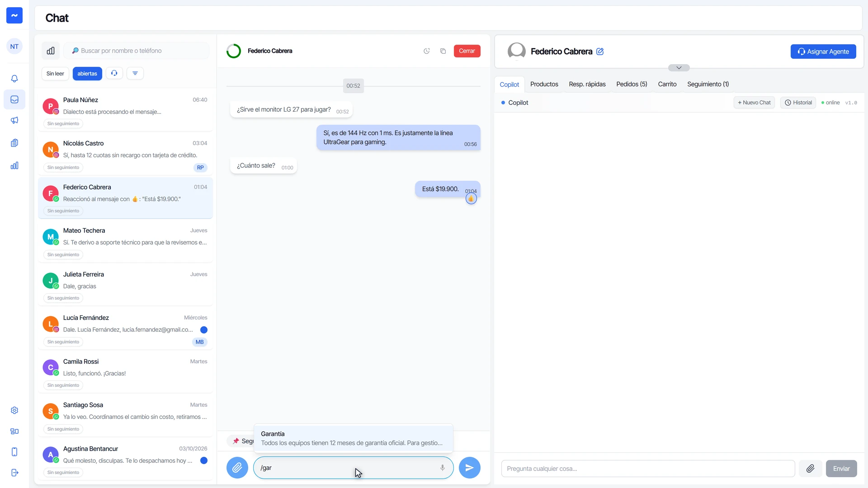Start a Nuevo Chat in Copilot
This screenshot has height=488, width=868.
754,103
